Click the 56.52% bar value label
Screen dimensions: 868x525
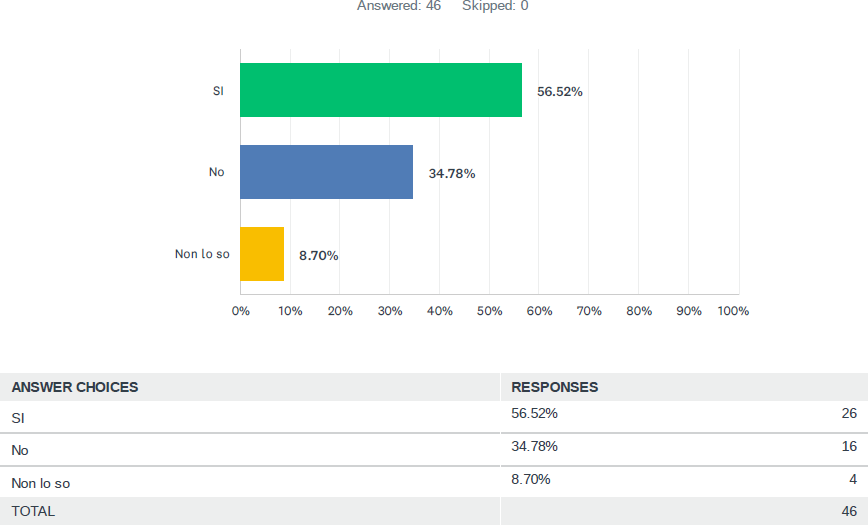click(x=560, y=91)
